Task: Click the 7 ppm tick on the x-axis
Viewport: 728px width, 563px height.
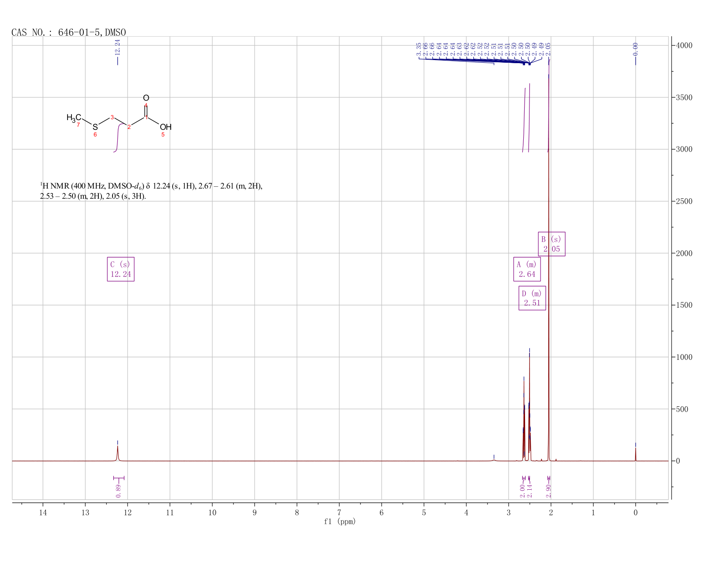Action: click(x=339, y=512)
